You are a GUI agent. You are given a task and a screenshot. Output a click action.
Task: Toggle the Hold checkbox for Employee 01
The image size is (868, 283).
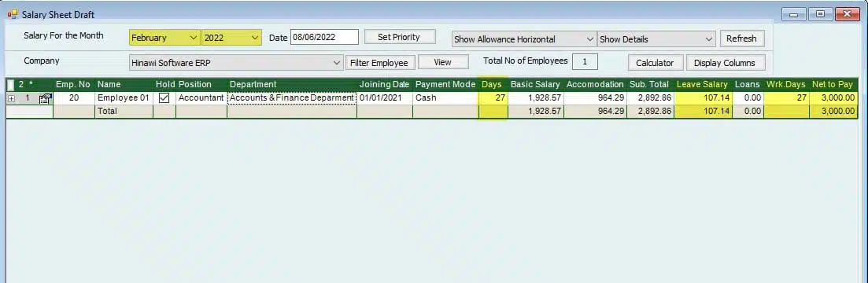pyautogui.click(x=164, y=97)
